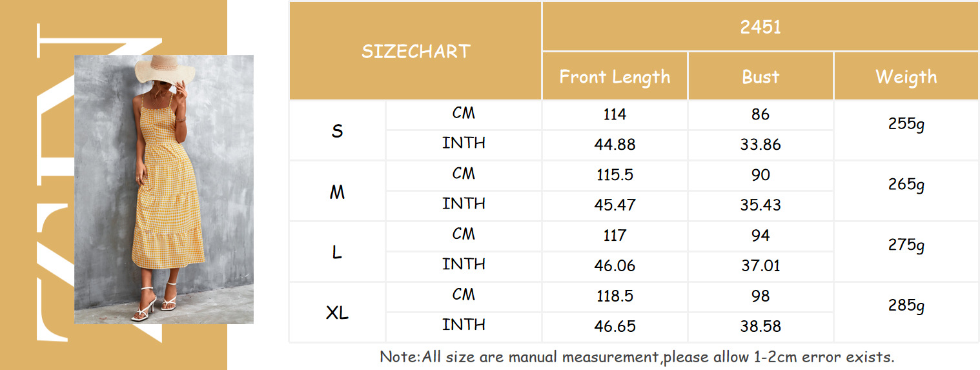Select the 37.01 bust inch value
The image size is (980, 370).
click(761, 265)
